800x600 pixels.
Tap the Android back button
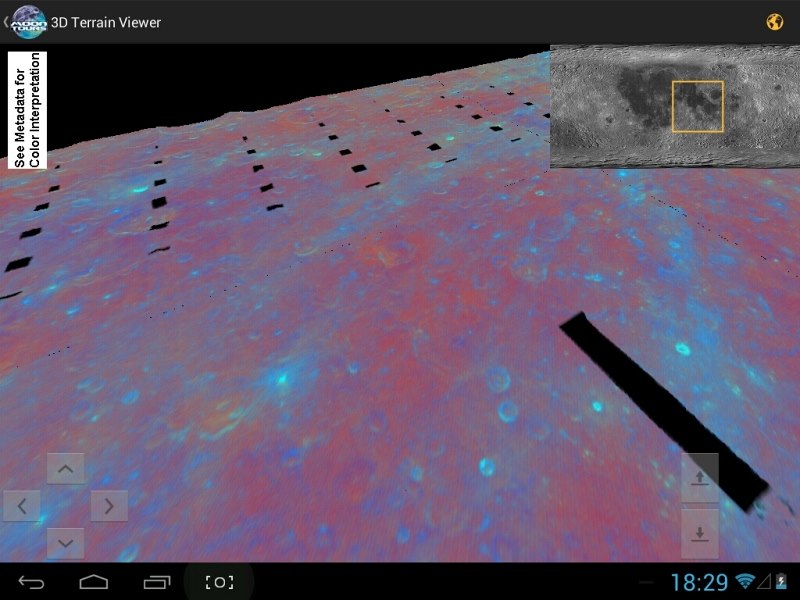coord(31,582)
